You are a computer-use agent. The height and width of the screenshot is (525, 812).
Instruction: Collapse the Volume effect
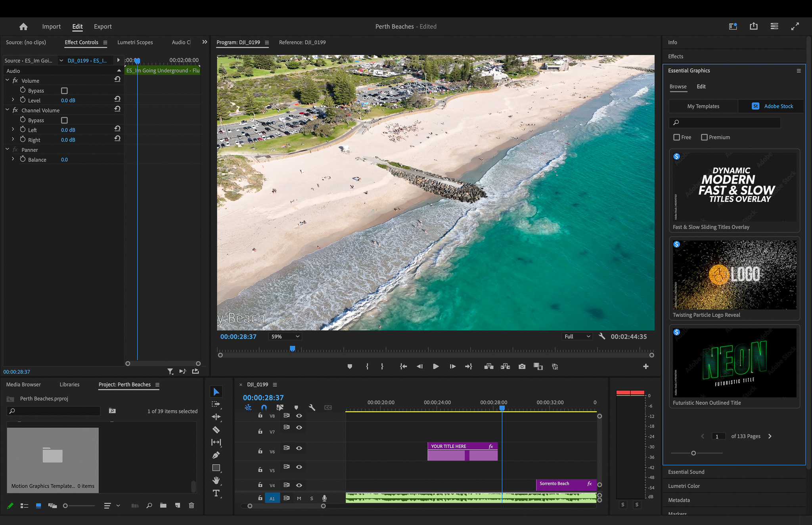tap(7, 80)
